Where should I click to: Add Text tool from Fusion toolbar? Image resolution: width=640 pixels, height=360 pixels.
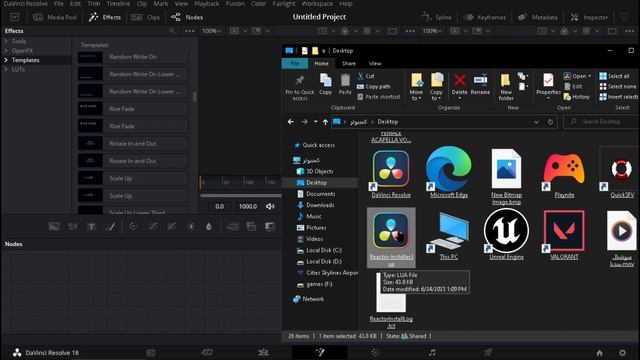(x=91, y=227)
